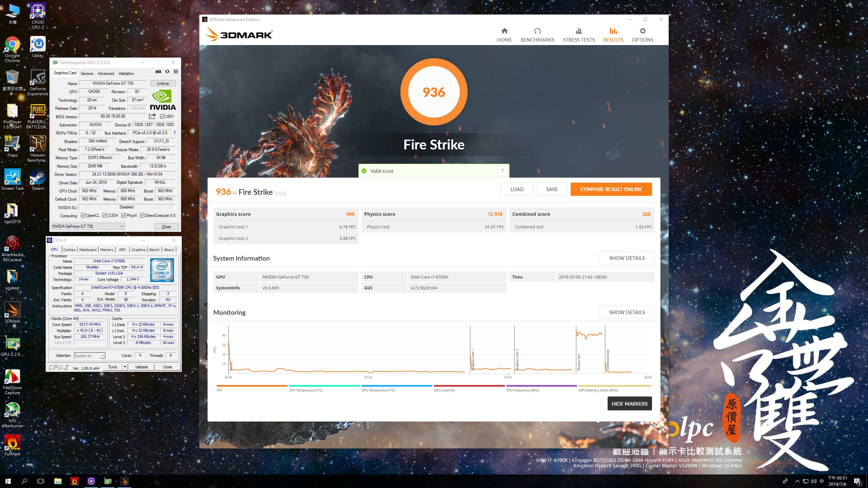The image size is (868, 488).
Task: Open 3DMark OPTIONS gear
Action: [x=642, y=35]
